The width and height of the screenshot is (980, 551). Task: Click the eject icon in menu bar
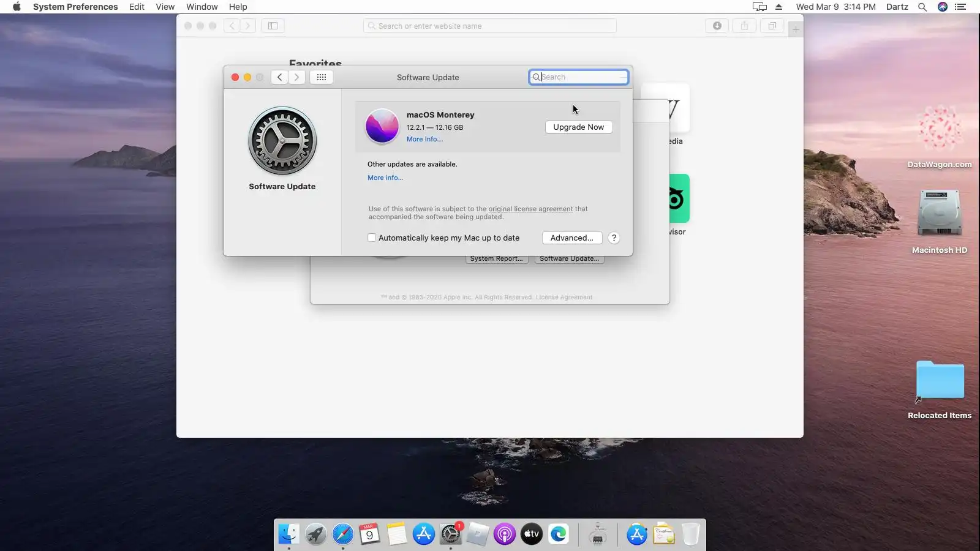779,7
